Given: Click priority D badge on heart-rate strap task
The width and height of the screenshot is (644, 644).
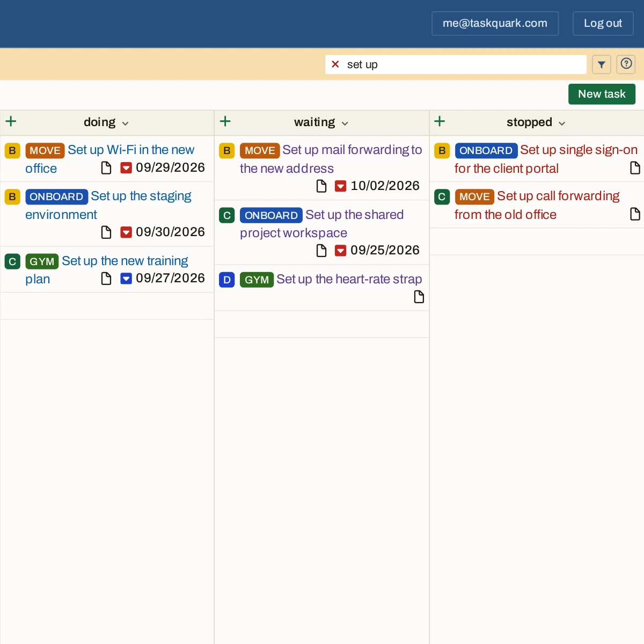Looking at the screenshot, I should (x=227, y=280).
